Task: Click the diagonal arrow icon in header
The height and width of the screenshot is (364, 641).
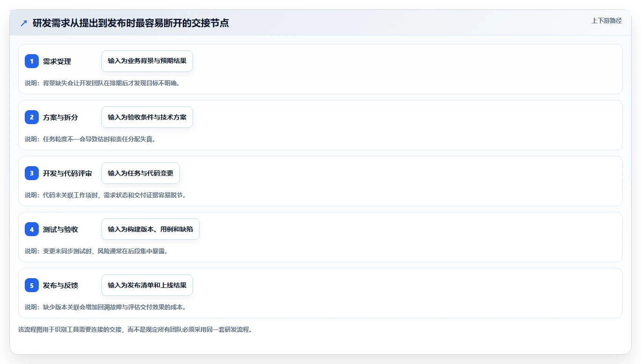Action: coord(24,23)
